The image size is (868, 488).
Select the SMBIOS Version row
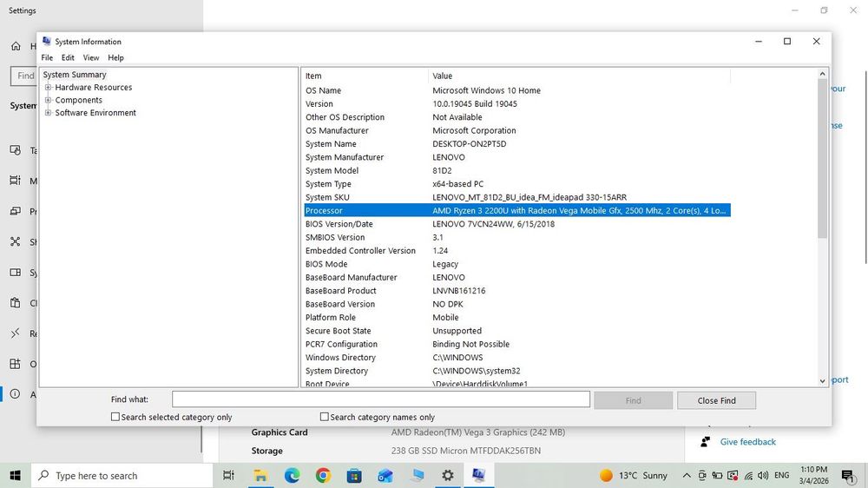pyautogui.click(x=517, y=237)
